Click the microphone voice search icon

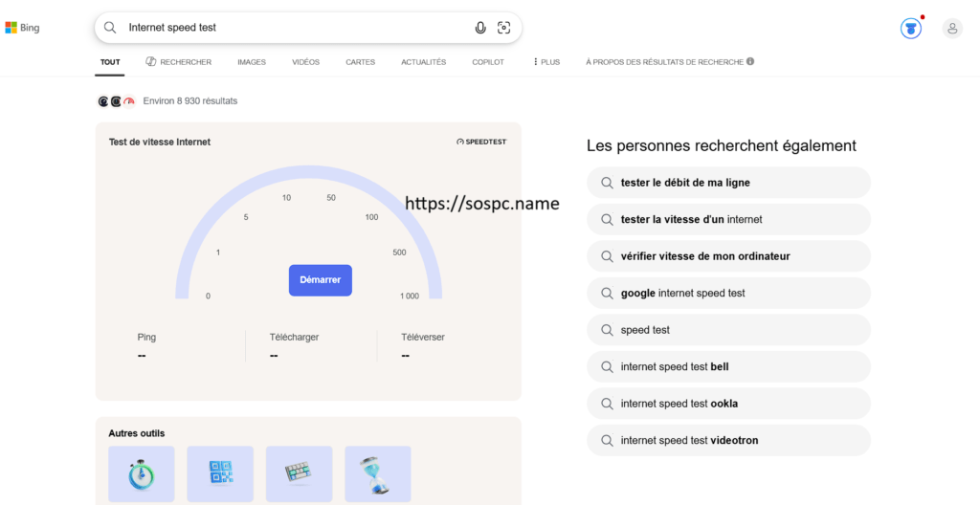pos(480,28)
